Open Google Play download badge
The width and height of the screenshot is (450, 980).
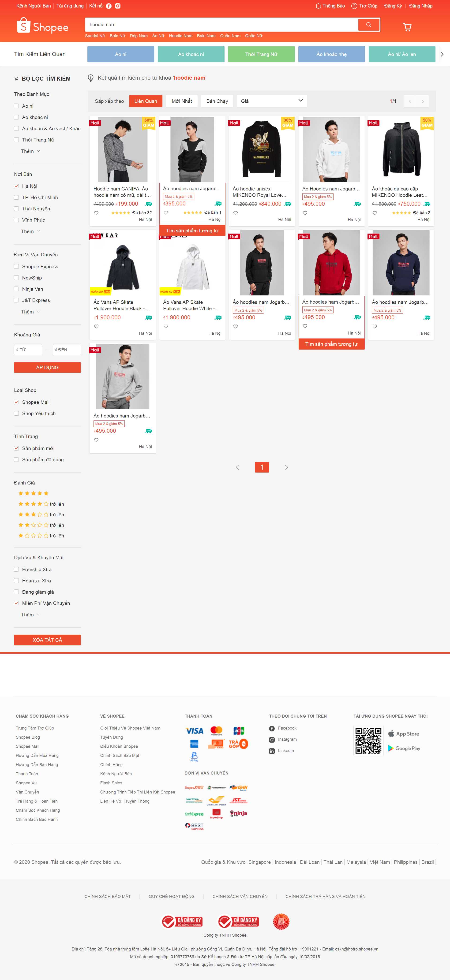tap(404, 748)
